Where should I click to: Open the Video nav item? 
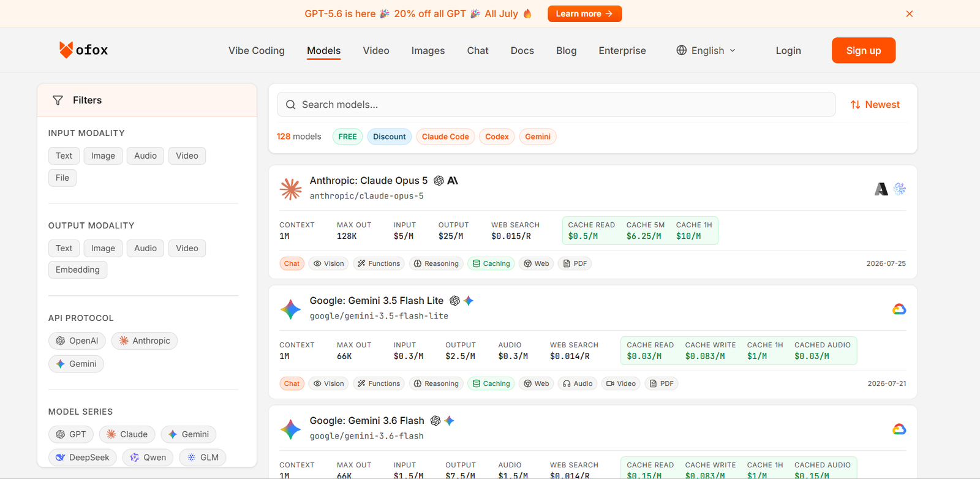point(376,50)
